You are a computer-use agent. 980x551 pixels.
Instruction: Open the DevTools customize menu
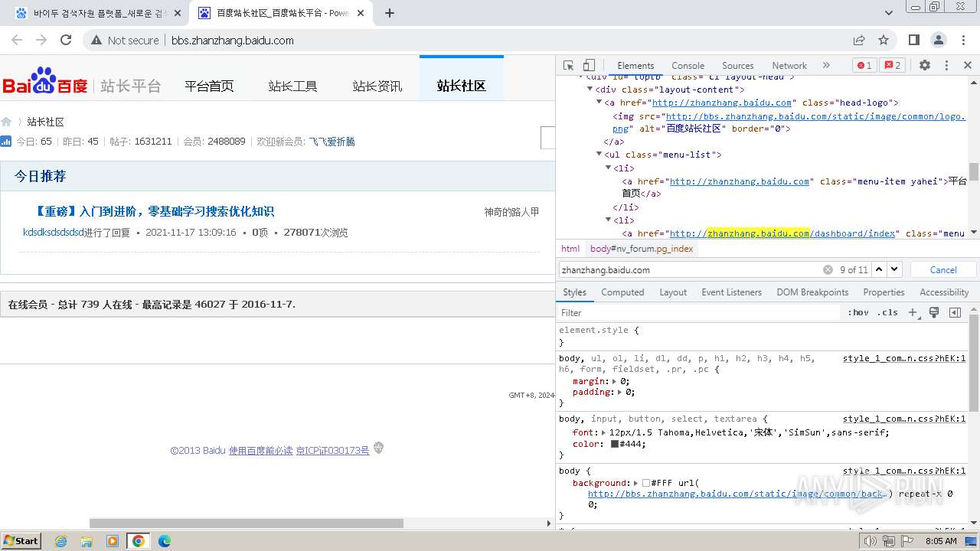pos(946,66)
